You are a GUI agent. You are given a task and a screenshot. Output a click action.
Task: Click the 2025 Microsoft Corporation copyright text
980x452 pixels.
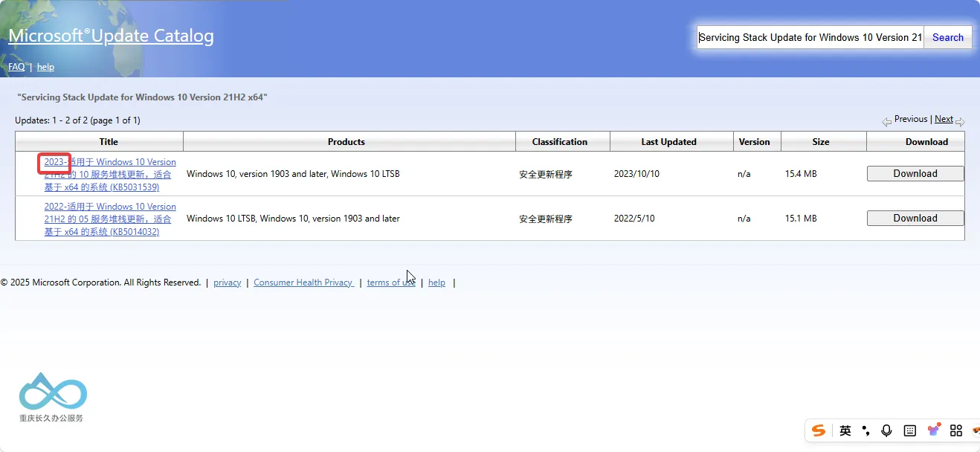pyautogui.click(x=100, y=282)
